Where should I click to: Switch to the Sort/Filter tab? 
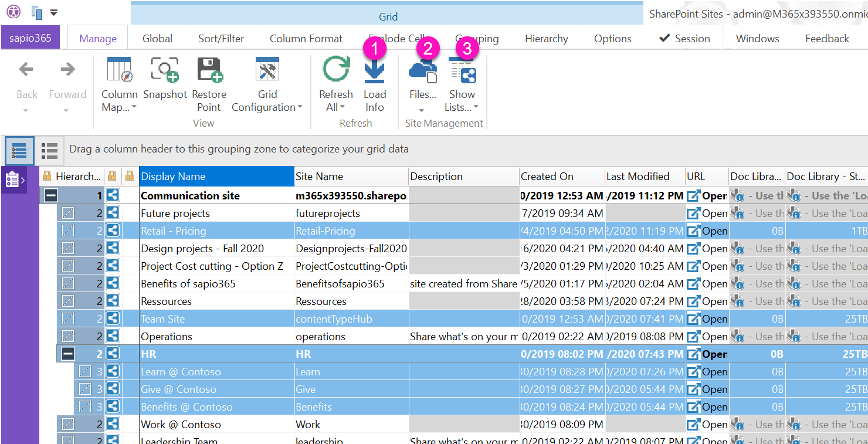coord(221,38)
